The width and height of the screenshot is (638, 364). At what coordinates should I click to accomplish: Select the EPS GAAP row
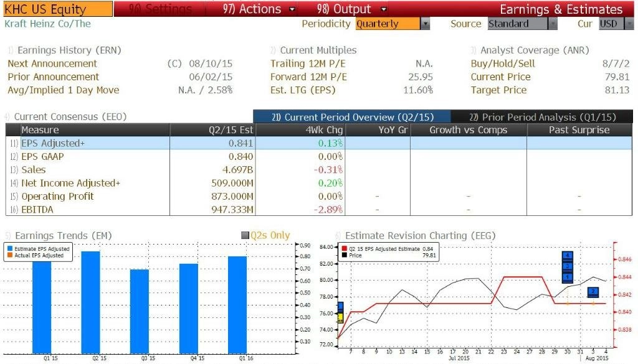coord(319,156)
